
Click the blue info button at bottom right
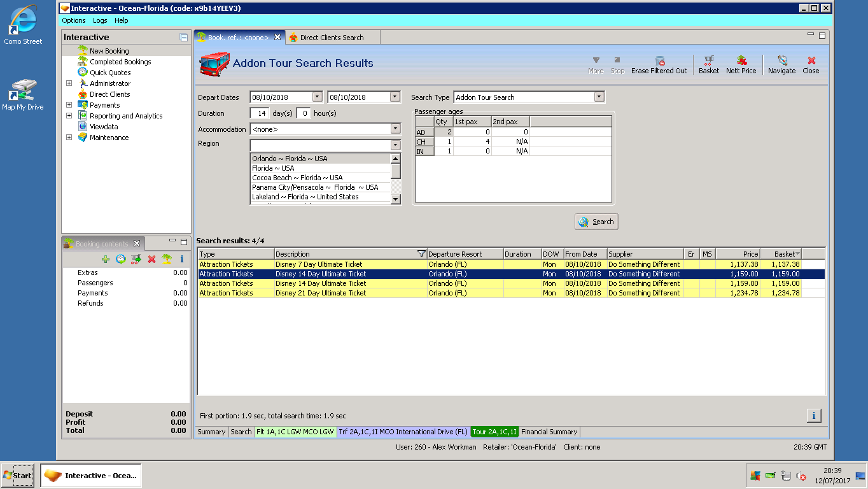[813, 416]
